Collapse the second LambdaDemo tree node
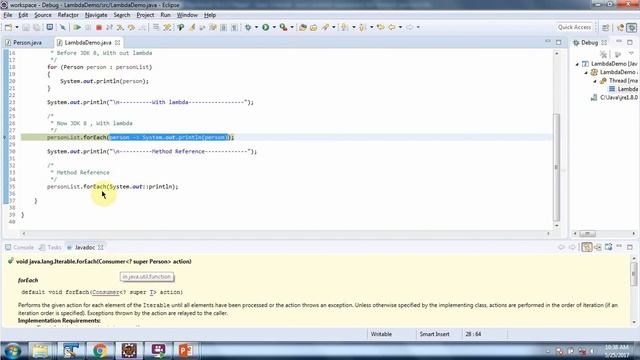 point(586,73)
